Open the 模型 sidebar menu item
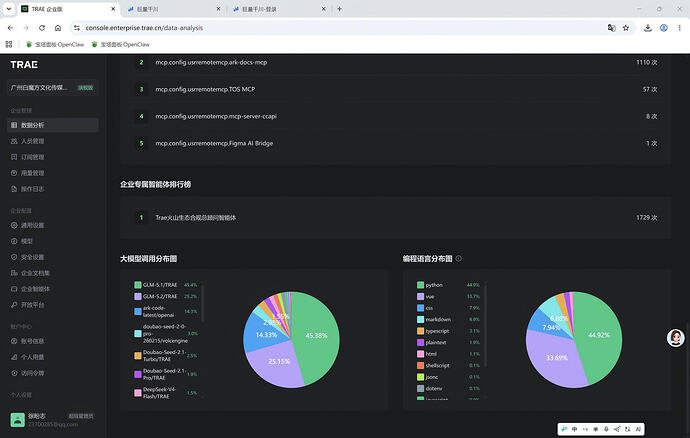This screenshot has height=438, width=690. 53,241
